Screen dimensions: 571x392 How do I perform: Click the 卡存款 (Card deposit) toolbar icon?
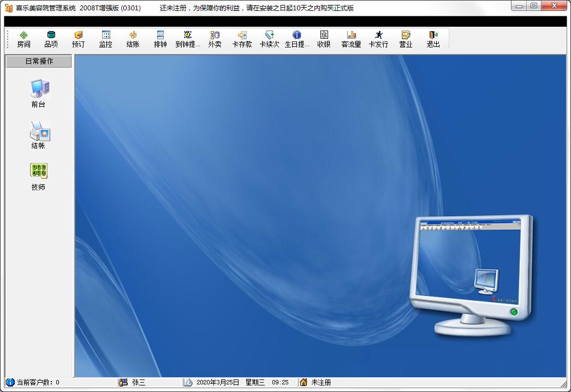click(x=242, y=39)
